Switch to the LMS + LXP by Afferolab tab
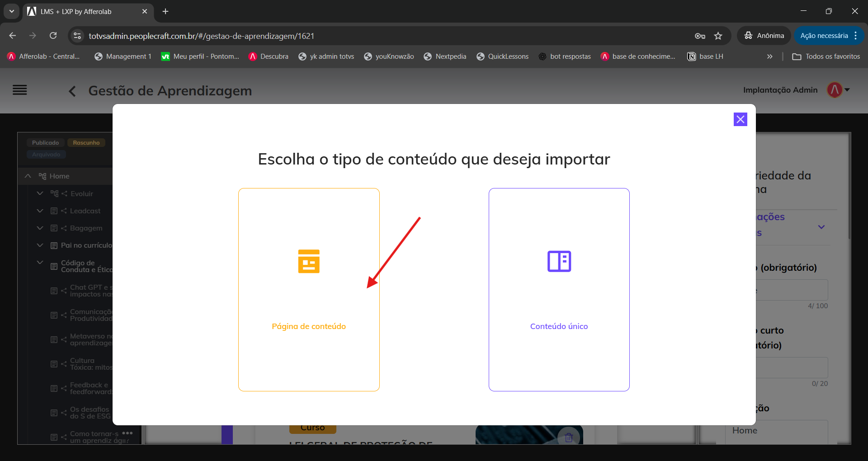The image size is (868, 461). click(x=75, y=11)
